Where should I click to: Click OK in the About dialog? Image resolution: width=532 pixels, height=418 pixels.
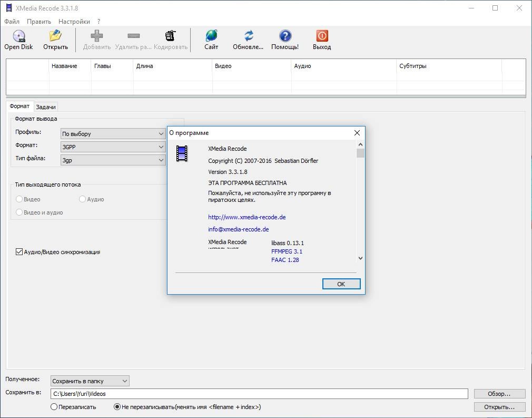[341, 284]
